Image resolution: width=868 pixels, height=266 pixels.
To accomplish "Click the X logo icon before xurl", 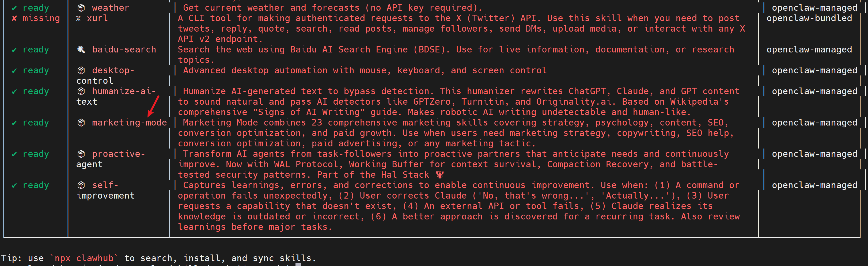I will click(x=78, y=18).
